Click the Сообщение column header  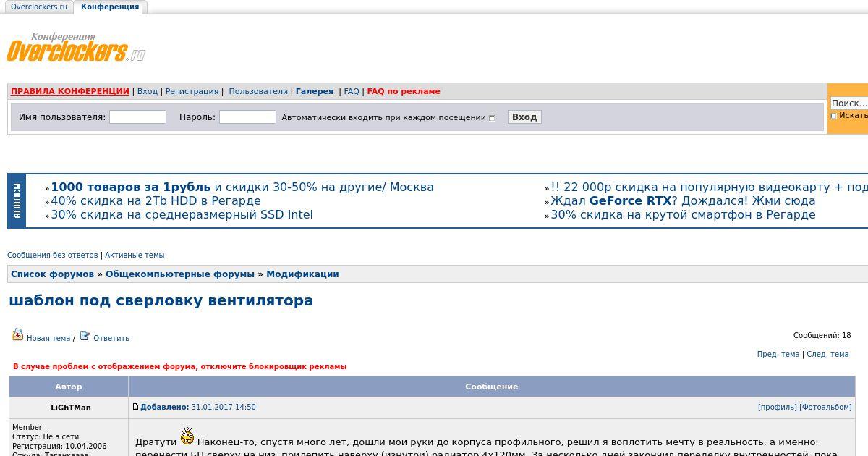coord(492,387)
